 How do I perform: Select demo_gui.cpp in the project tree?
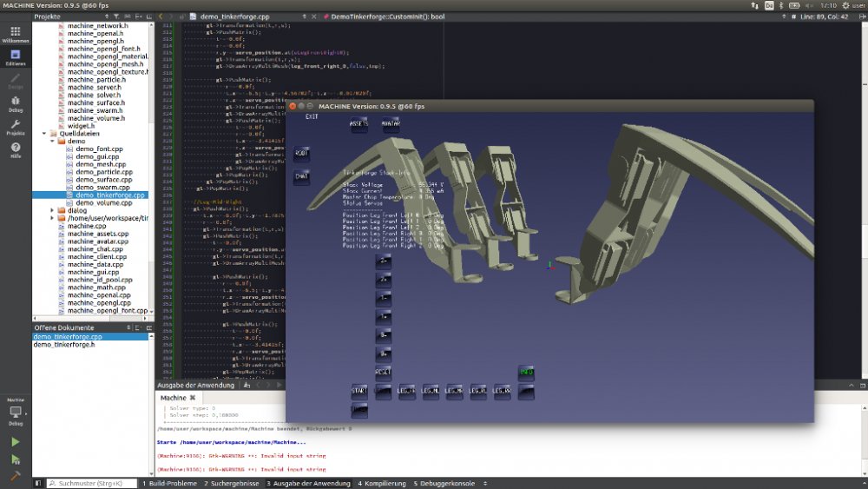pos(97,156)
